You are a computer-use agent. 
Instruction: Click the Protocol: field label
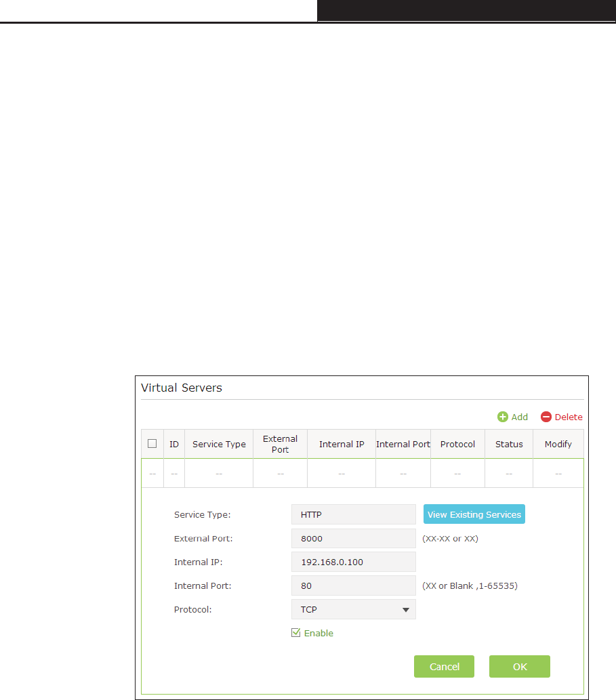193,609
